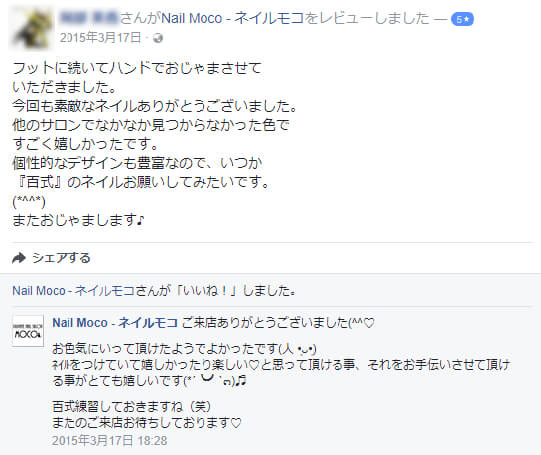Open Nail Moco commenter name link
The height and width of the screenshot is (455, 541).
coord(115,323)
